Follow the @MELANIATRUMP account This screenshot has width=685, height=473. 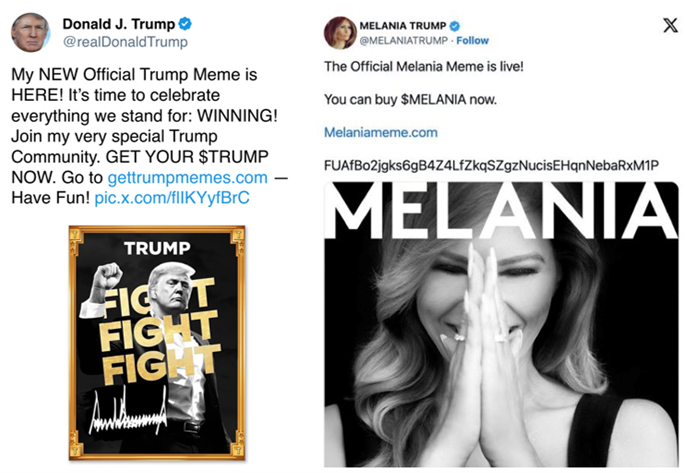[x=472, y=41]
